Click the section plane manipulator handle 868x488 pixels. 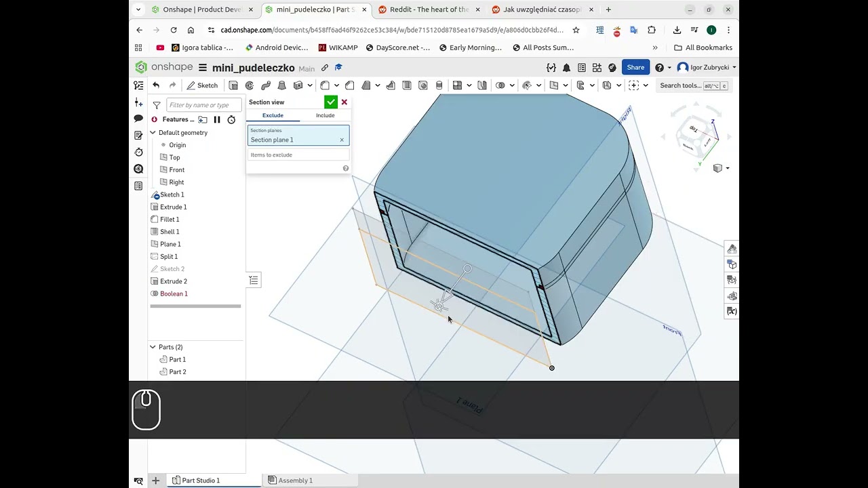439,306
